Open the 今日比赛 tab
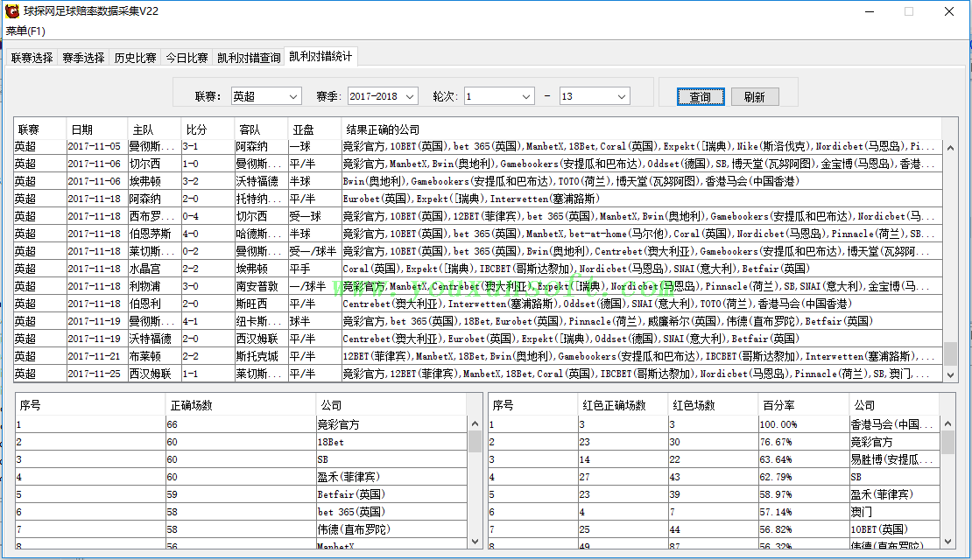This screenshot has height=560, width=972. pos(186,58)
